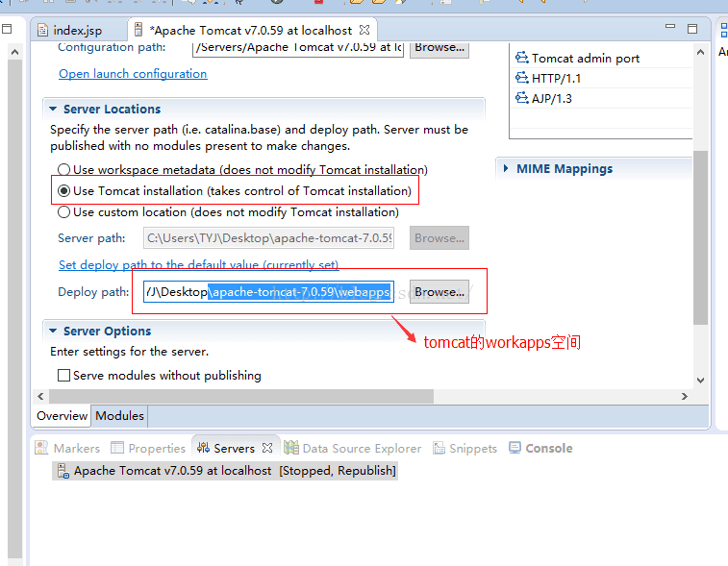Click horizontal scrollbar left arrow
The image size is (728, 566).
[x=40, y=396]
